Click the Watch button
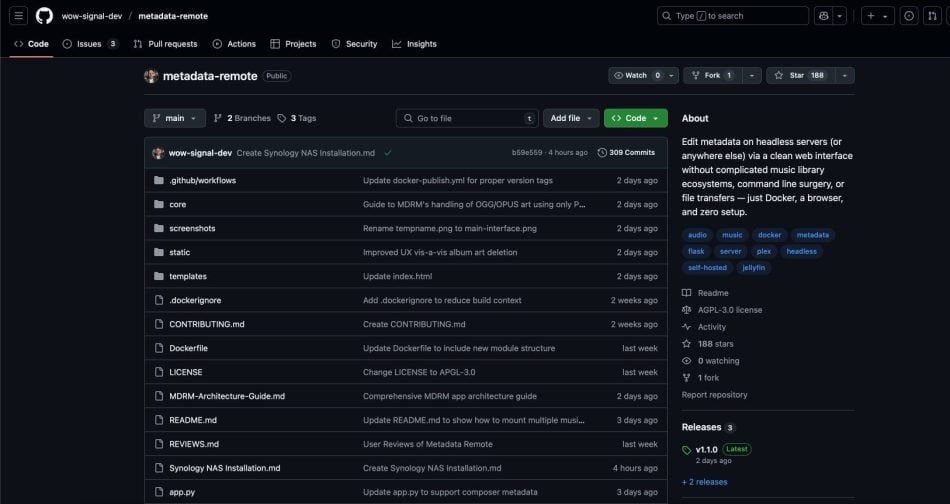The height and width of the screenshot is (504, 950). (638, 75)
